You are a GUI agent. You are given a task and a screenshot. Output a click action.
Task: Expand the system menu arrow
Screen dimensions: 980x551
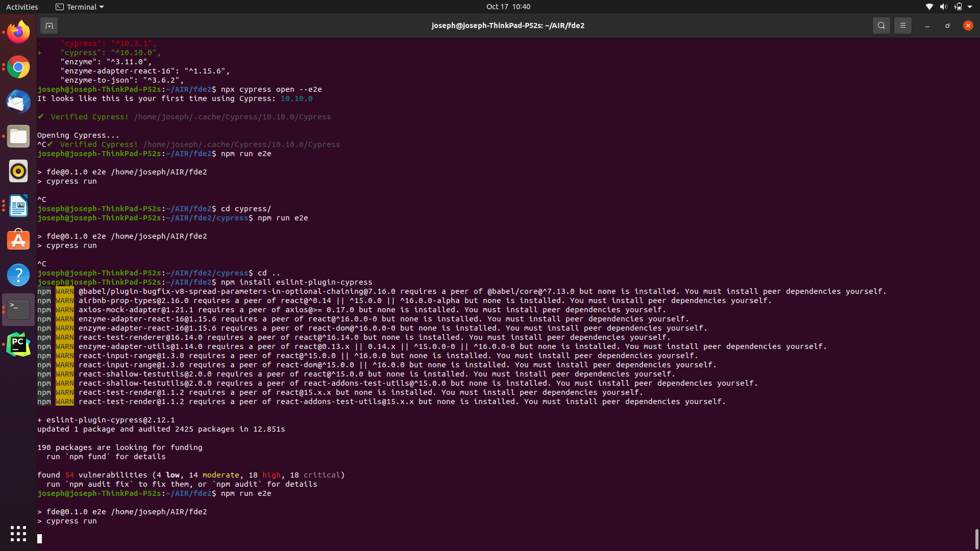(970, 7)
